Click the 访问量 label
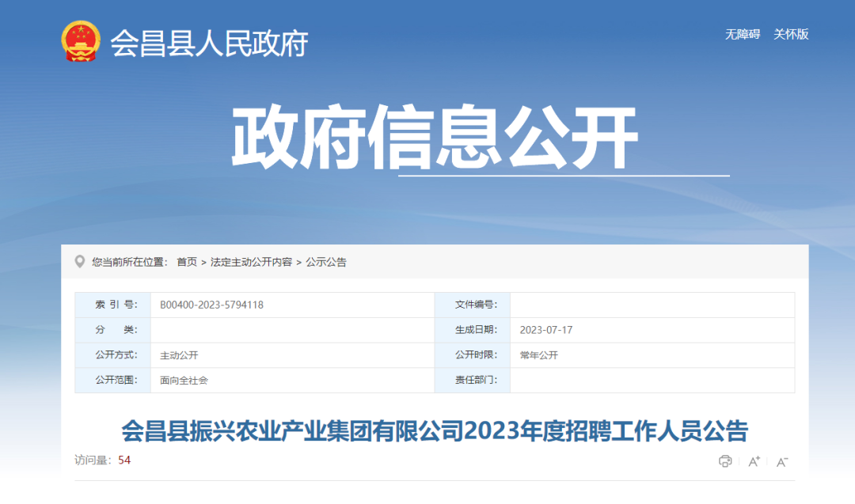Image resolution: width=855 pixels, height=504 pixels. (x=93, y=460)
